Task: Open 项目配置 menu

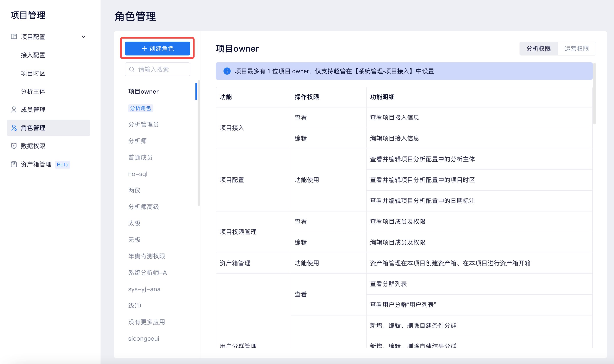Action: point(49,37)
